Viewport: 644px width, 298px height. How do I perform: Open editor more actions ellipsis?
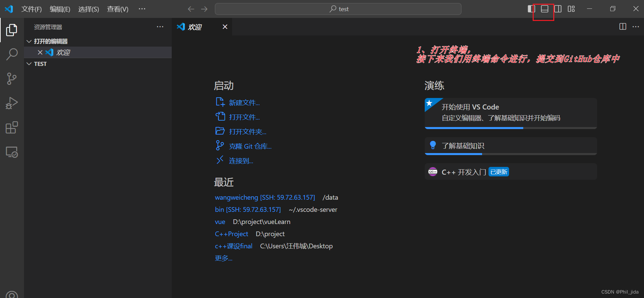click(x=636, y=27)
